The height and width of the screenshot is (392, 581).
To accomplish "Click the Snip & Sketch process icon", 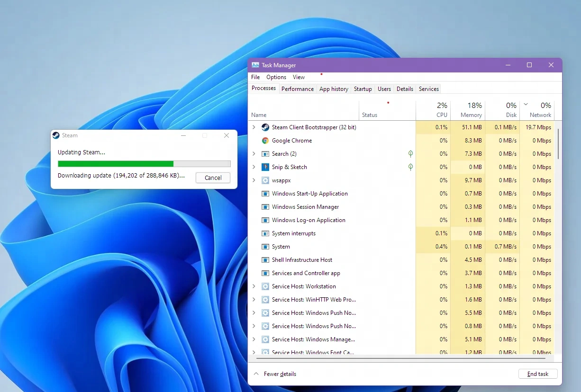I will 265,167.
